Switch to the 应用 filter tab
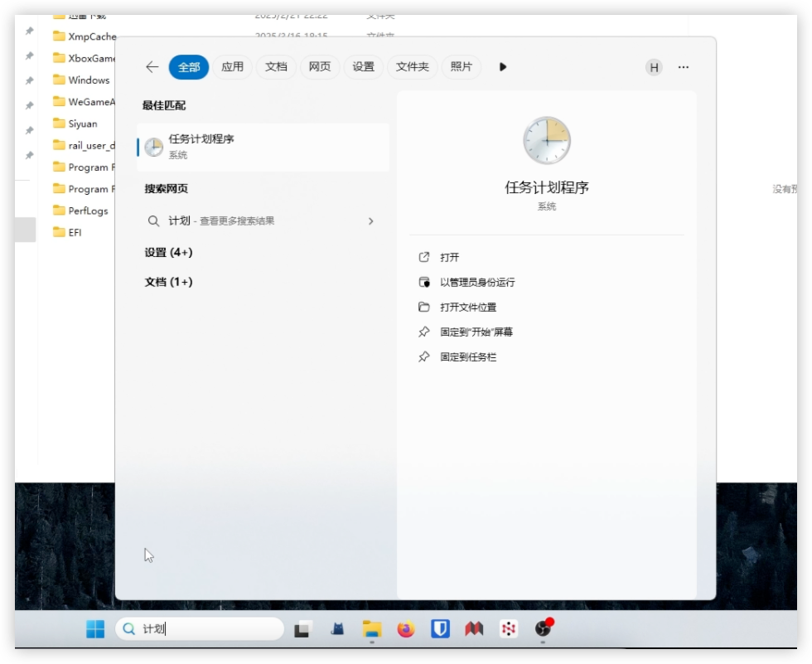 (x=233, y=67)
